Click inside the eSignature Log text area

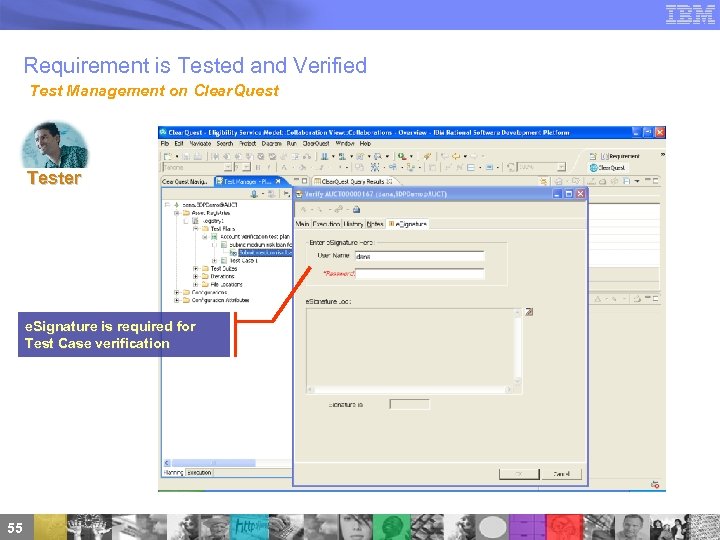[411, 347]
